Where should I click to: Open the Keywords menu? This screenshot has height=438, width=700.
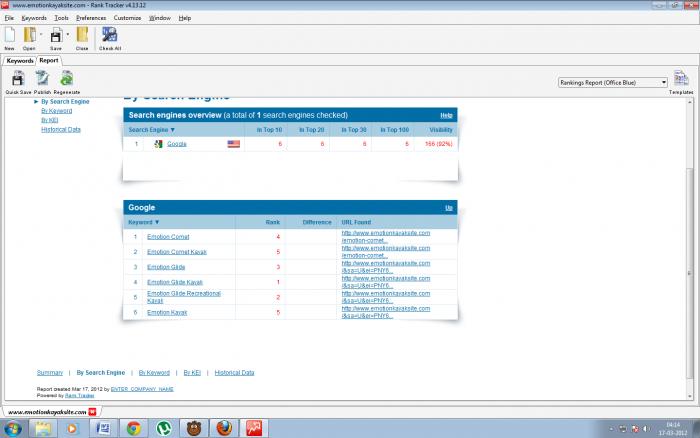[x=34, y=18]
